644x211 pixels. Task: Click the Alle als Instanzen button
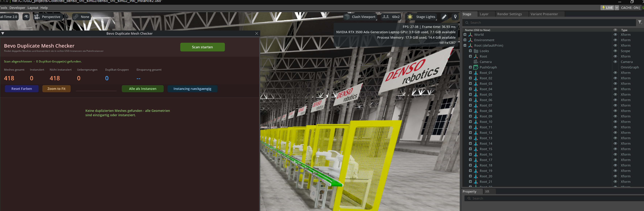[x=143, y=89]
